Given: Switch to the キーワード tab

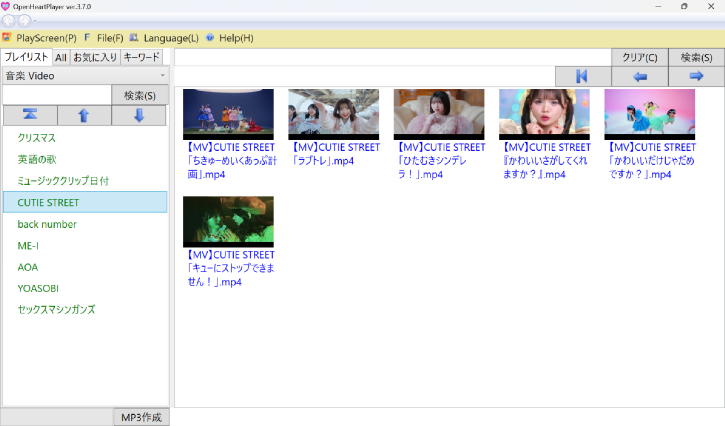Looking at the screenshot, I should [x=141, y=57].
